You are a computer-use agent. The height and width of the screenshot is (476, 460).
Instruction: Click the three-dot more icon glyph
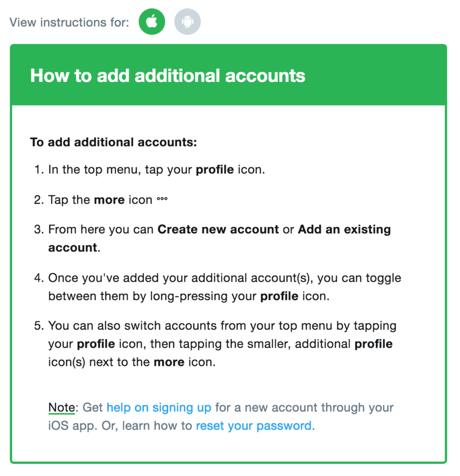click(x=162, y=199)
